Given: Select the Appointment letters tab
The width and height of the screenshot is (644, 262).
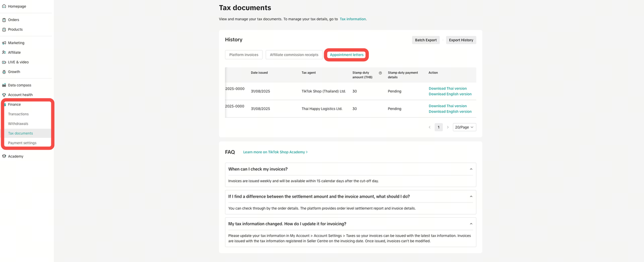Looking at the screenshot, I should click(347, 55).
